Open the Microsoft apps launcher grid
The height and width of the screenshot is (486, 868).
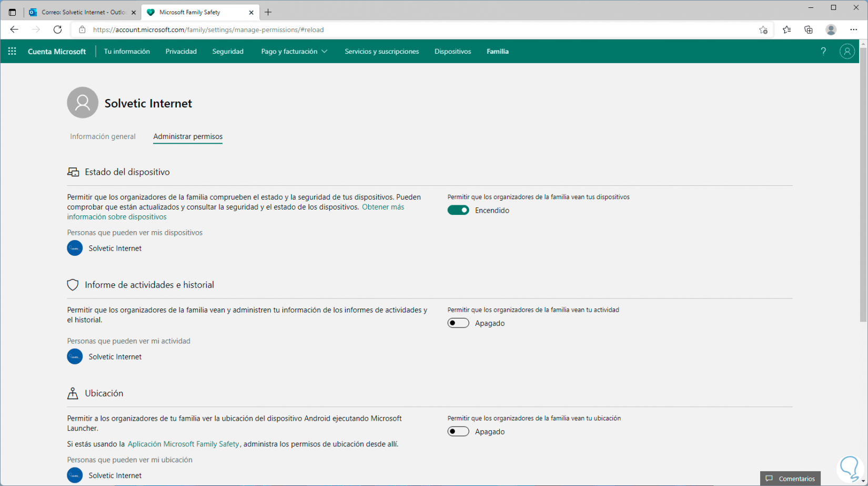coord(12,51)
